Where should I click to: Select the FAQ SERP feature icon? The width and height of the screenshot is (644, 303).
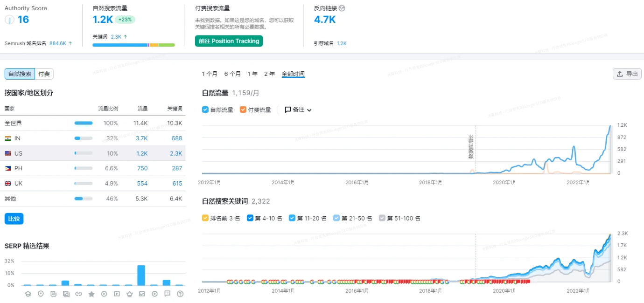(168, 294)
